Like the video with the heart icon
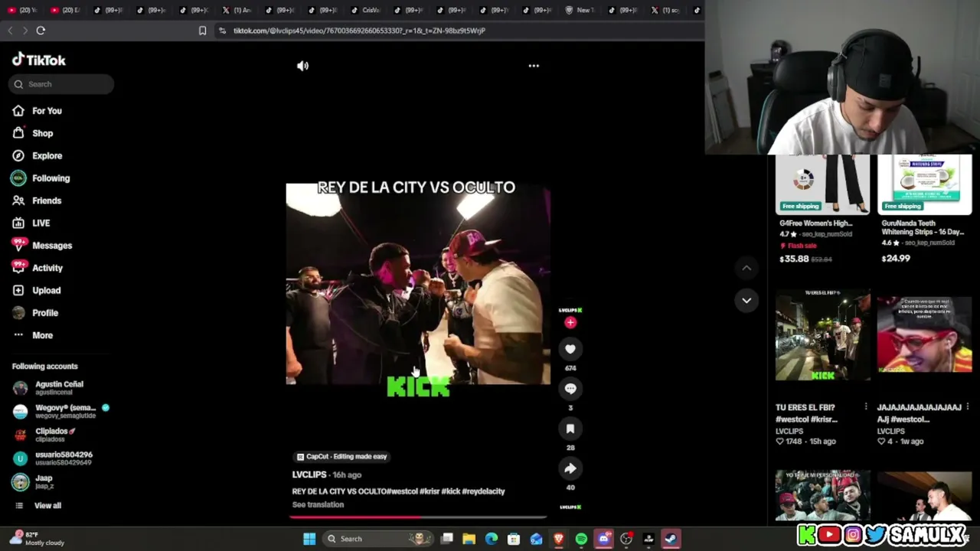 tap(570, 349)
